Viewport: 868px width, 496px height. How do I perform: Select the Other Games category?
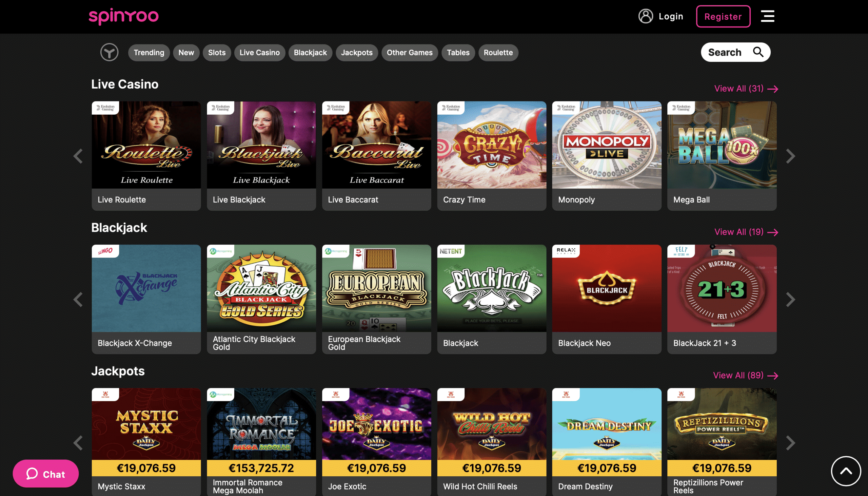410,53
